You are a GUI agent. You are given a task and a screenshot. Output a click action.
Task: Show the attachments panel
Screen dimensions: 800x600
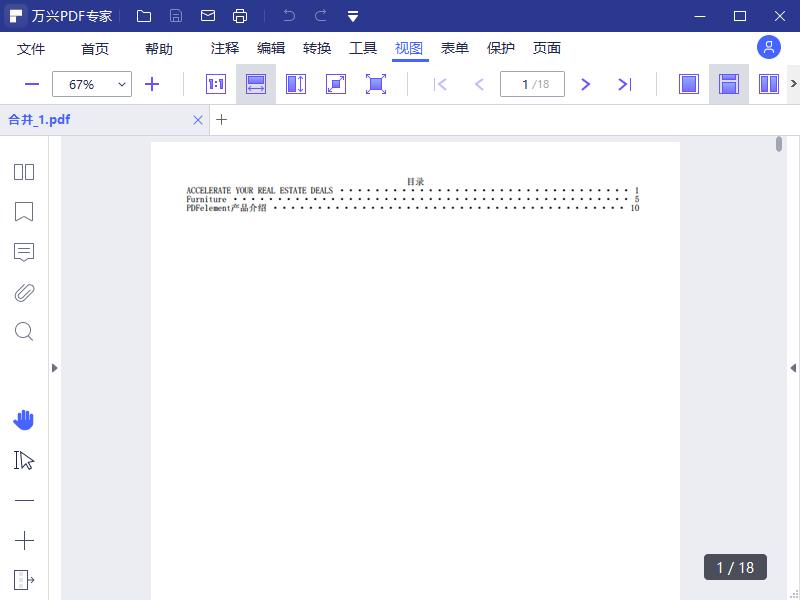pos(24,292)
